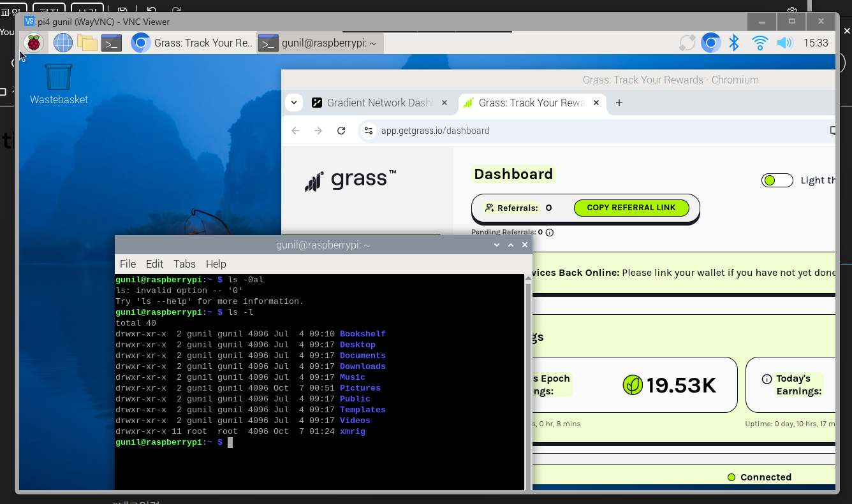
Task: Go back in Chromium
Action: 295,131
